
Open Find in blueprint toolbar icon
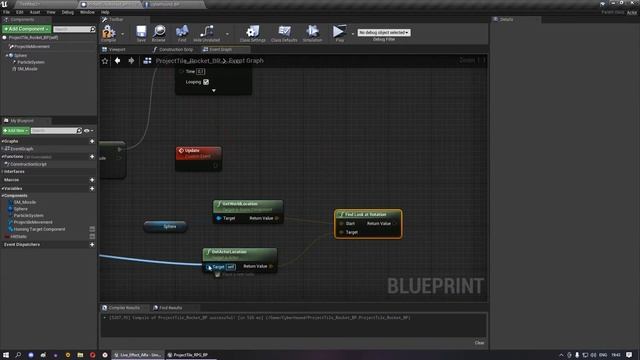pyautogui.click(x=182, y=32)
